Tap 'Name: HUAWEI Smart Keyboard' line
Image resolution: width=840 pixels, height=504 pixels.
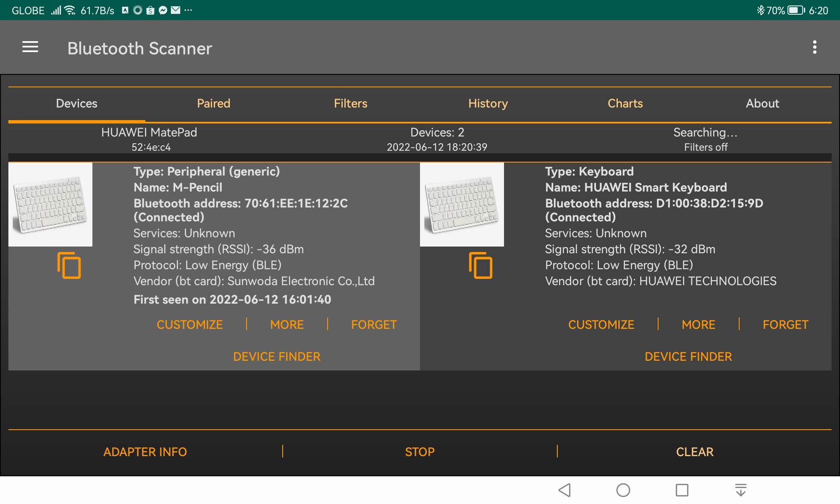[636, 187]
